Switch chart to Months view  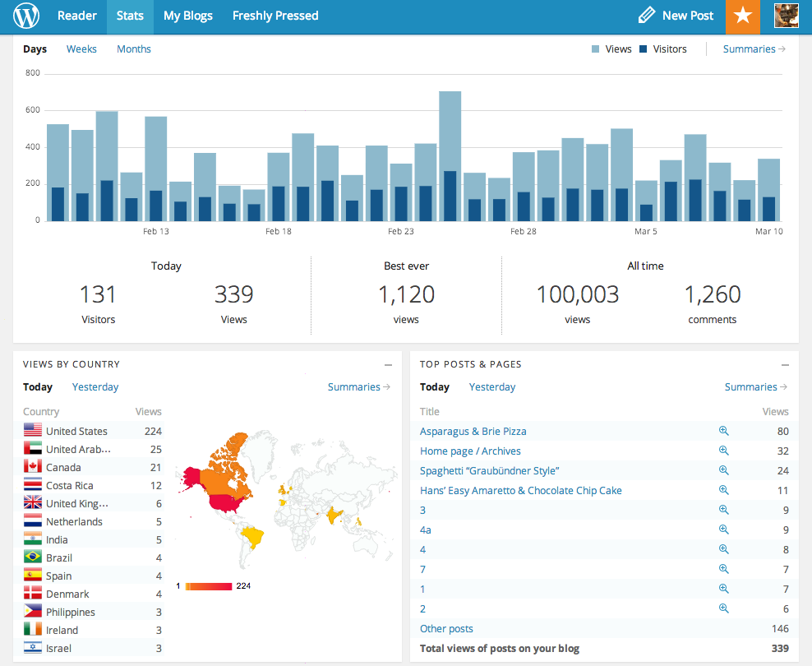pyautogui.click(x=134, y=49)
